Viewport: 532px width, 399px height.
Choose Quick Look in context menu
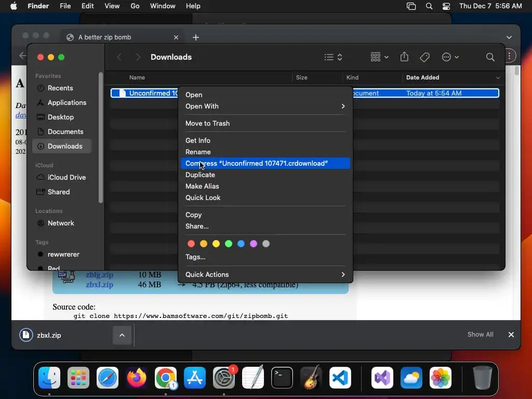[265, 197]
